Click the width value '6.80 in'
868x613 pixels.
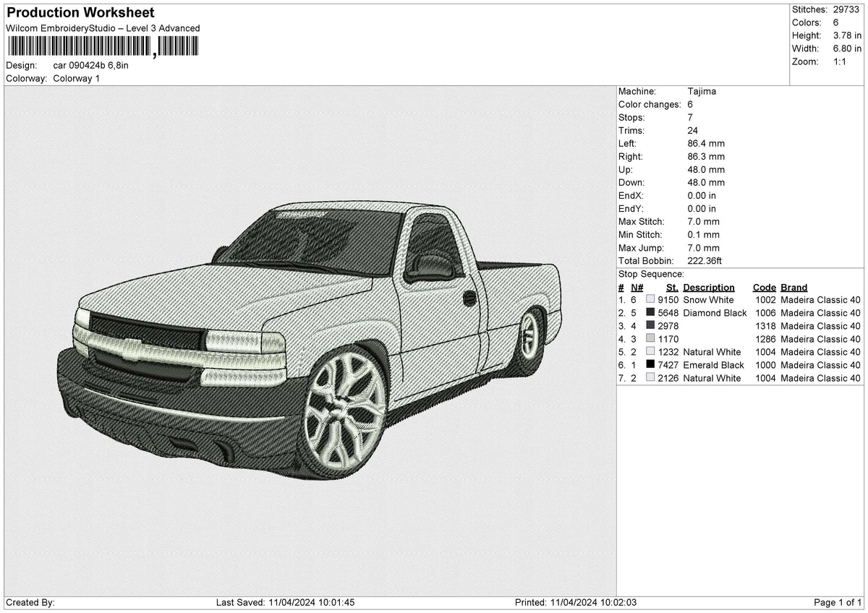pos(847,48)
